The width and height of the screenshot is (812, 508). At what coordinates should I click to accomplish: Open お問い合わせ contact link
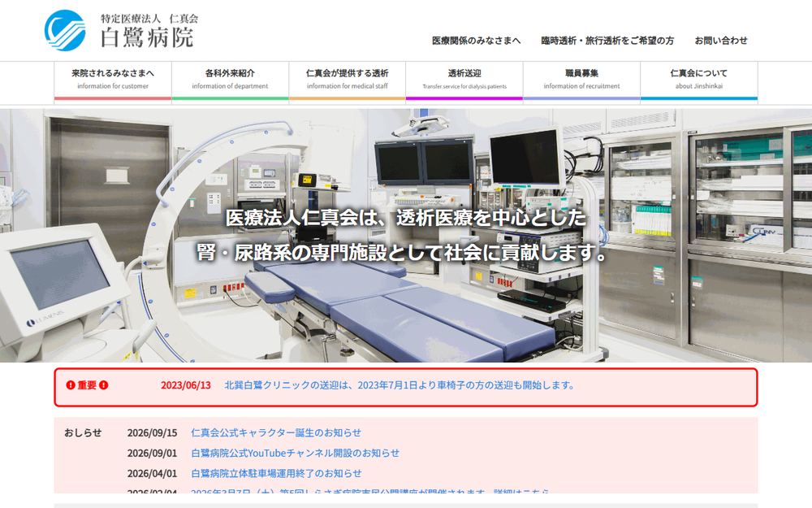(x=721, y=41)
